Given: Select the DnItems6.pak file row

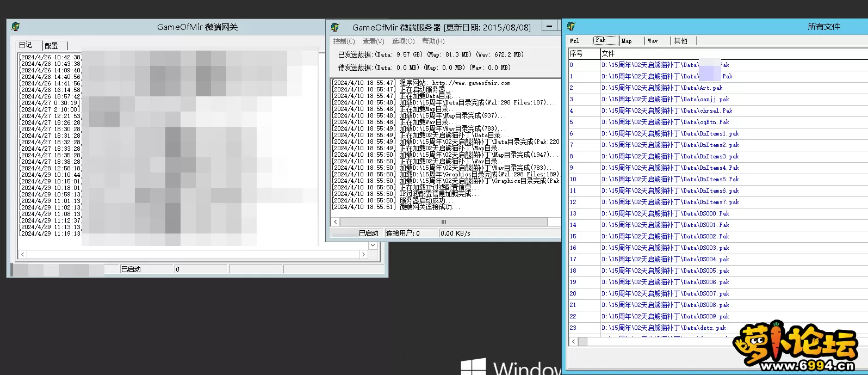Looking at the screenshot, I should (718, 190).
